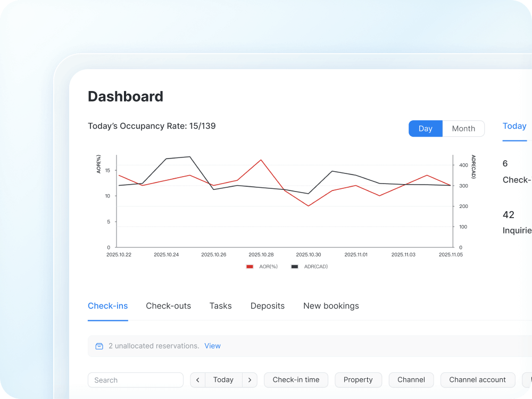Click into the Search input field
532x399 pixels.
click(136, 380)
